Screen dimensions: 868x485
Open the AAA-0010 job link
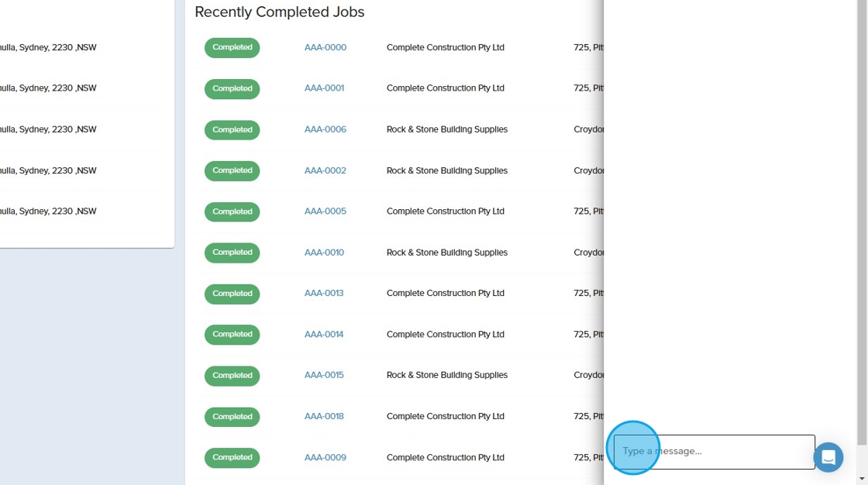(x=324, y=253)
